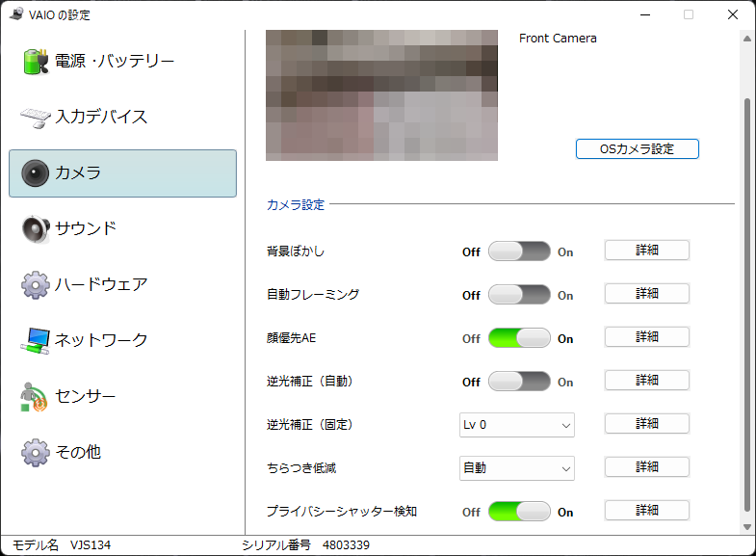Open the その他 section
The width and height of the screenshot is (756, 556).
pos(122,452)
